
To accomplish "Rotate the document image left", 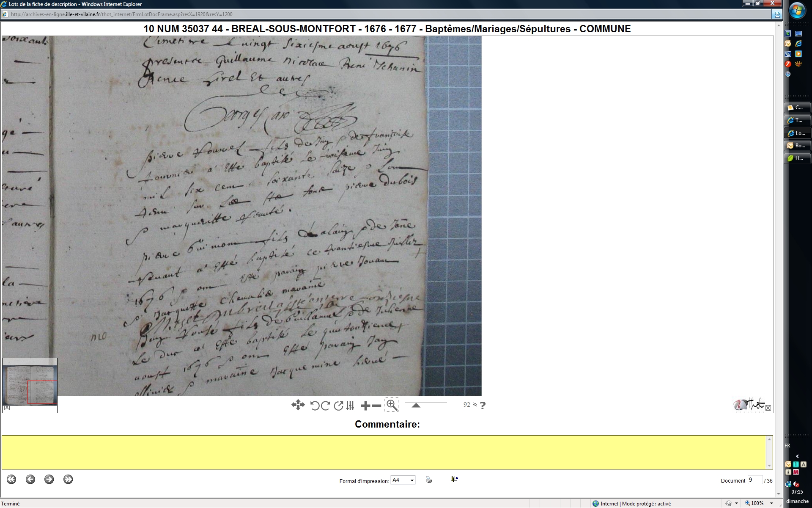I will (315, 406).
